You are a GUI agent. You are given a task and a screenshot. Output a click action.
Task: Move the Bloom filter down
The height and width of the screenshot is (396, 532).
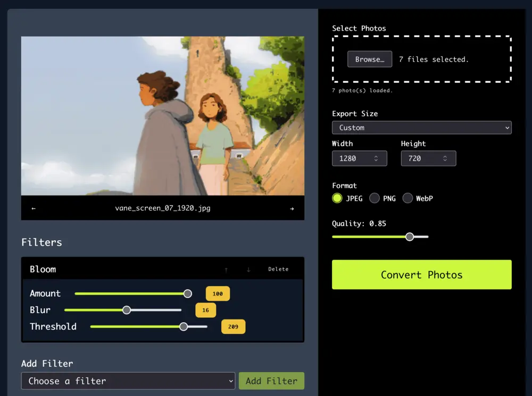point(248,269)
